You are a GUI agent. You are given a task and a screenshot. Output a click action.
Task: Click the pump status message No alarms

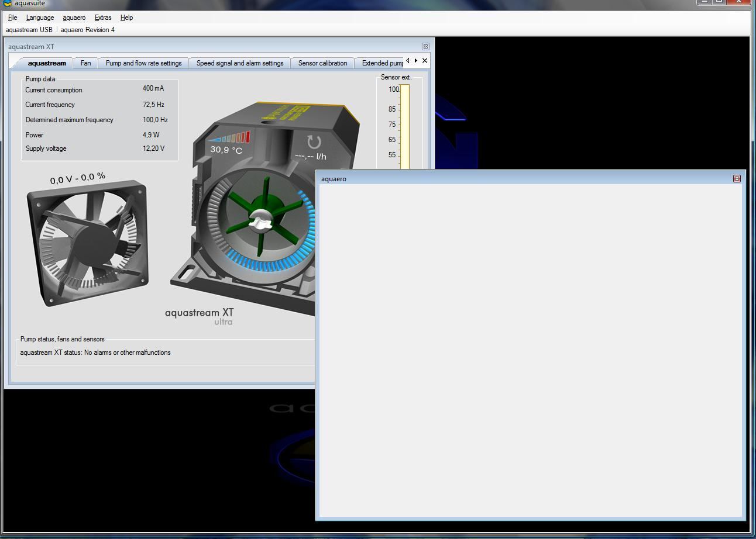[x=95, y=353]
